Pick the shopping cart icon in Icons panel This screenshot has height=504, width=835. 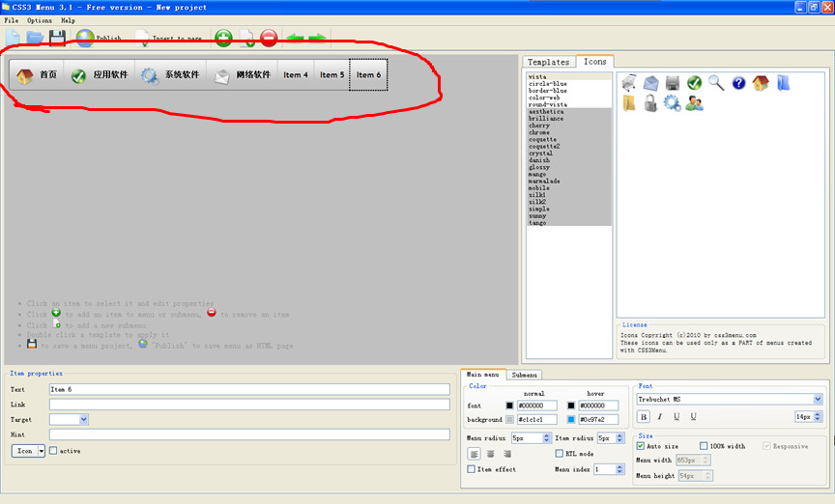(629, 82)
